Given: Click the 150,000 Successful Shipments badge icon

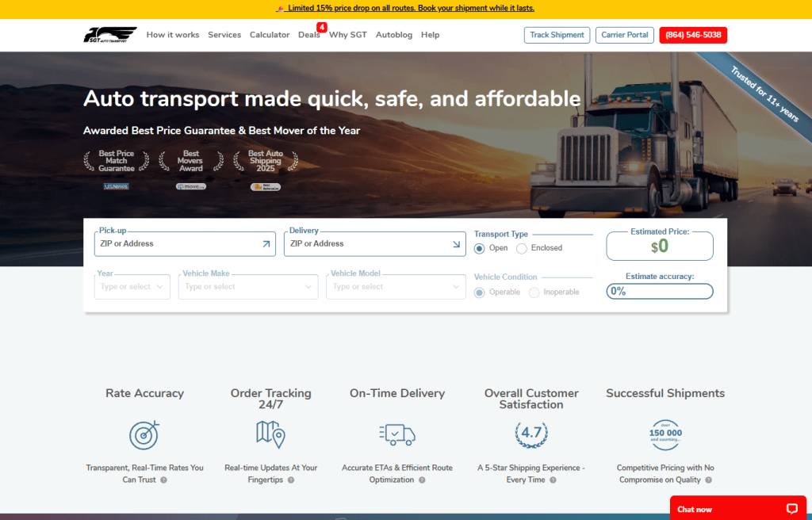Looking at the screenshot, I should click(665, 434).
